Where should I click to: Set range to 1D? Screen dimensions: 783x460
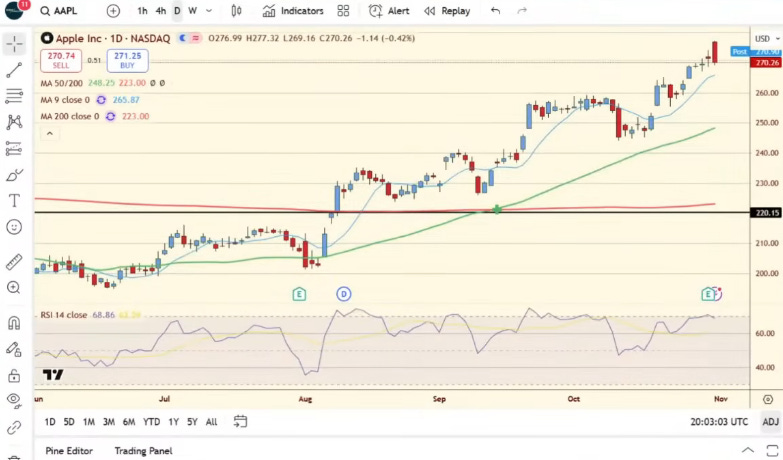pos(50,422)
